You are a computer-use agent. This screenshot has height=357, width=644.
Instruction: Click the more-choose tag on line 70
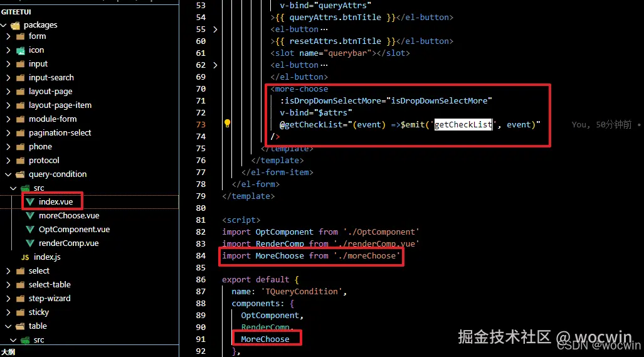(x=299, y=89)
